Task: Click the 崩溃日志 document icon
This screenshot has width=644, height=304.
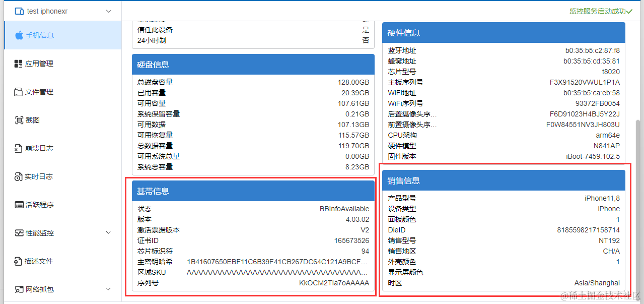Action: (19, 148)
